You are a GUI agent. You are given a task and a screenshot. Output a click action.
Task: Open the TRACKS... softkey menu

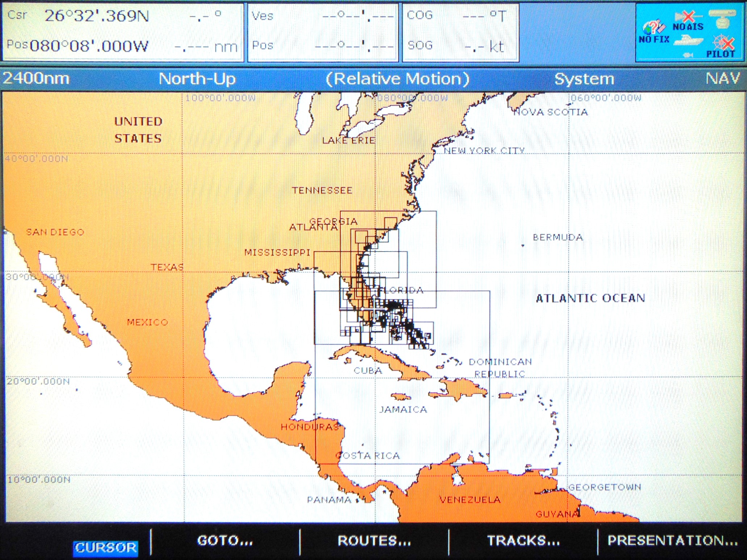point(524,540)
